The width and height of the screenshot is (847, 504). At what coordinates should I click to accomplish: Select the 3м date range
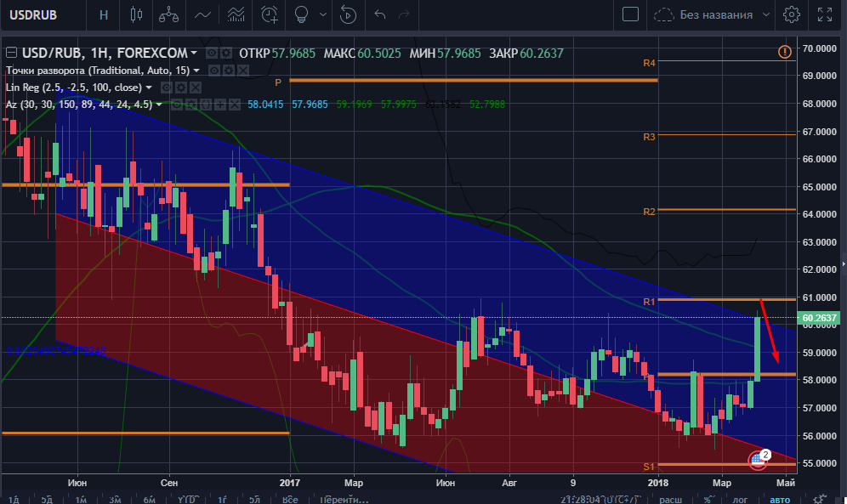(x=115, y=500)
